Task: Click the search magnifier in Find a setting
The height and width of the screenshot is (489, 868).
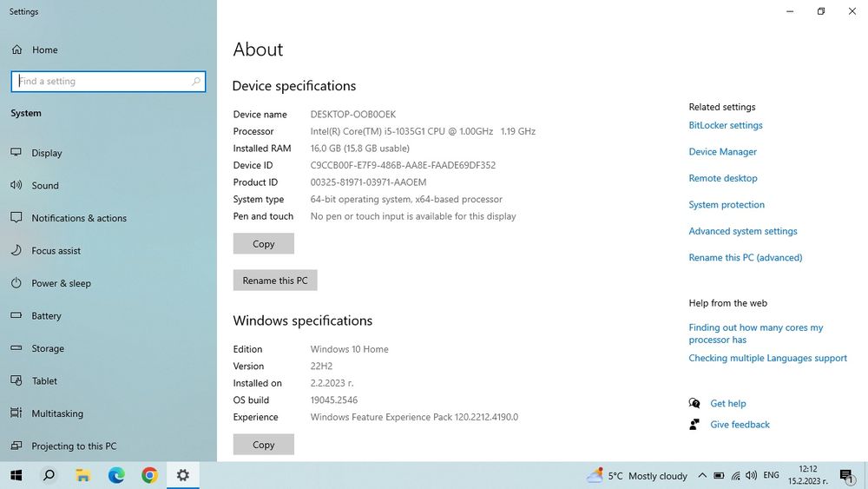Action: tap(196, 82)
